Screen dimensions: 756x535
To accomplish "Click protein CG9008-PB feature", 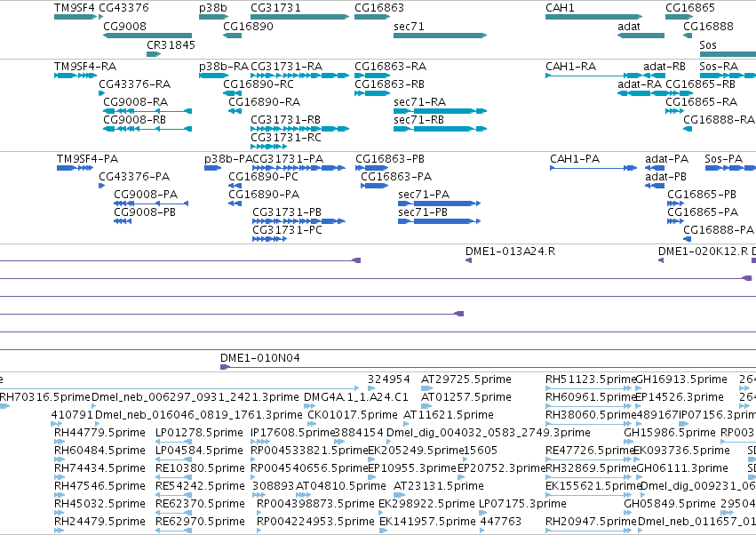I will point(123,221).
